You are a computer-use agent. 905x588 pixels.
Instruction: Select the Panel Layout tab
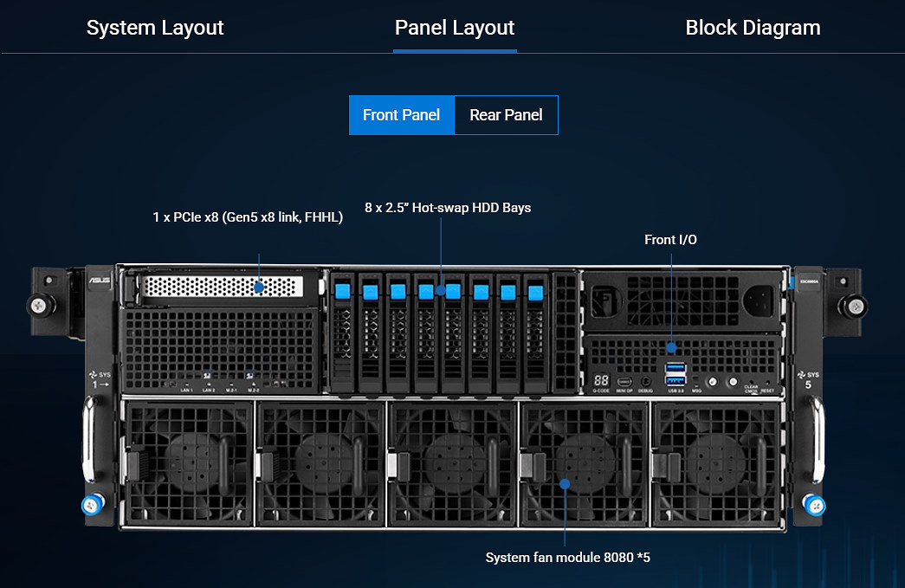455,28
